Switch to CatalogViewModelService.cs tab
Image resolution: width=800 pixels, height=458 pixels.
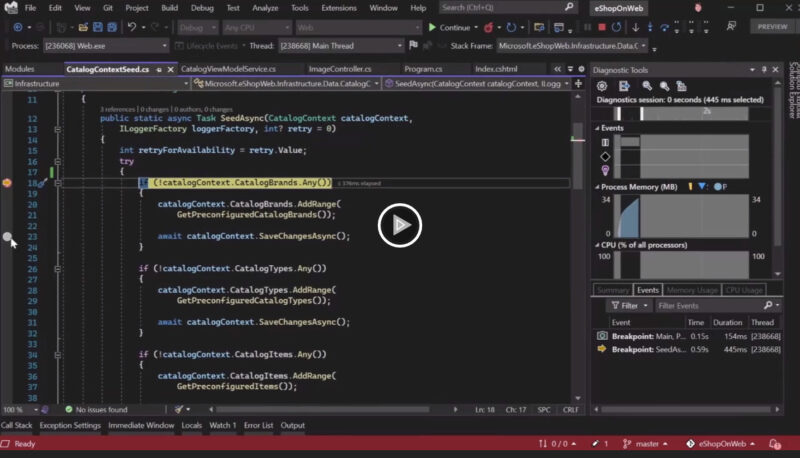228,69
